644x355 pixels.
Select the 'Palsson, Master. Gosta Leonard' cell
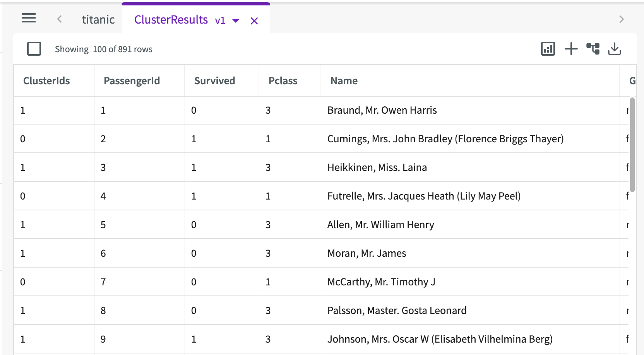(x=471, y=311)
